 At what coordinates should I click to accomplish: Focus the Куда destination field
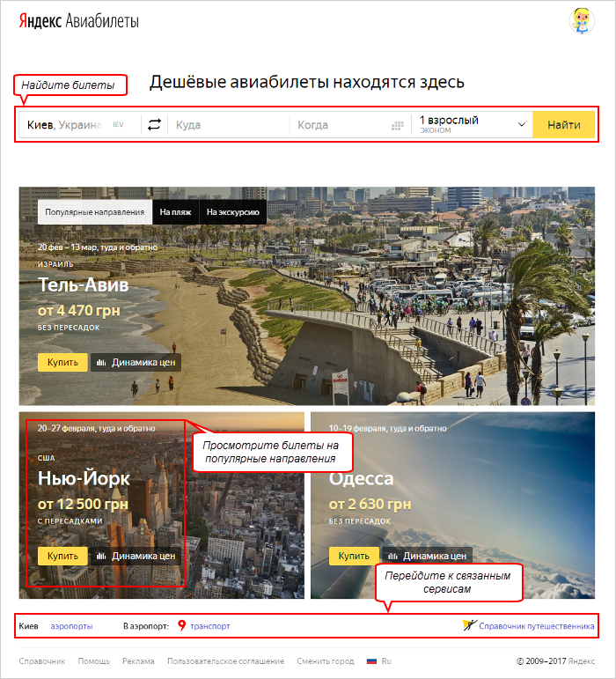pos(229,125)
